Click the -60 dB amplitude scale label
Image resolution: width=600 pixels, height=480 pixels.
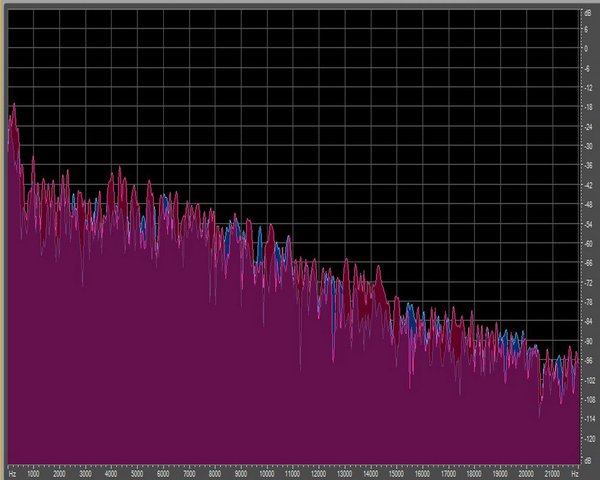588,244
